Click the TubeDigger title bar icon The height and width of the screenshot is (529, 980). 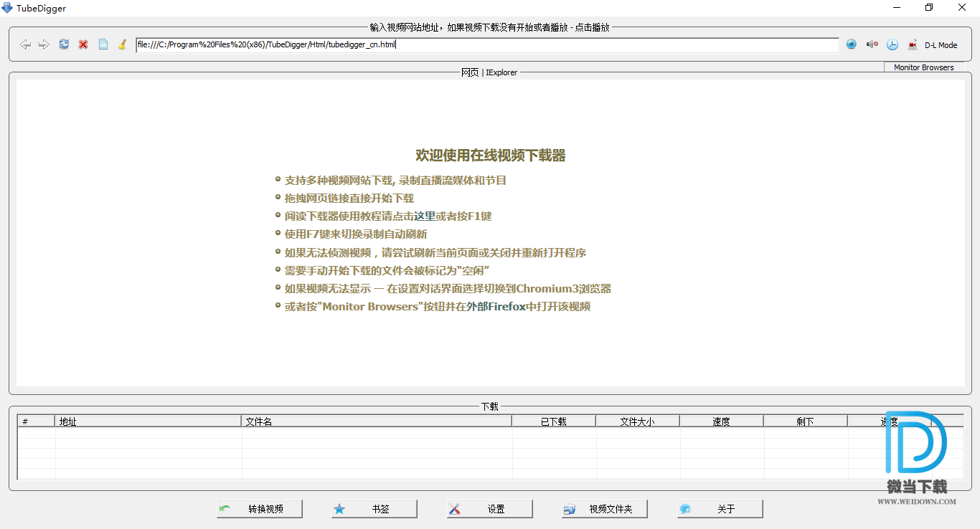tap(7, 8)
